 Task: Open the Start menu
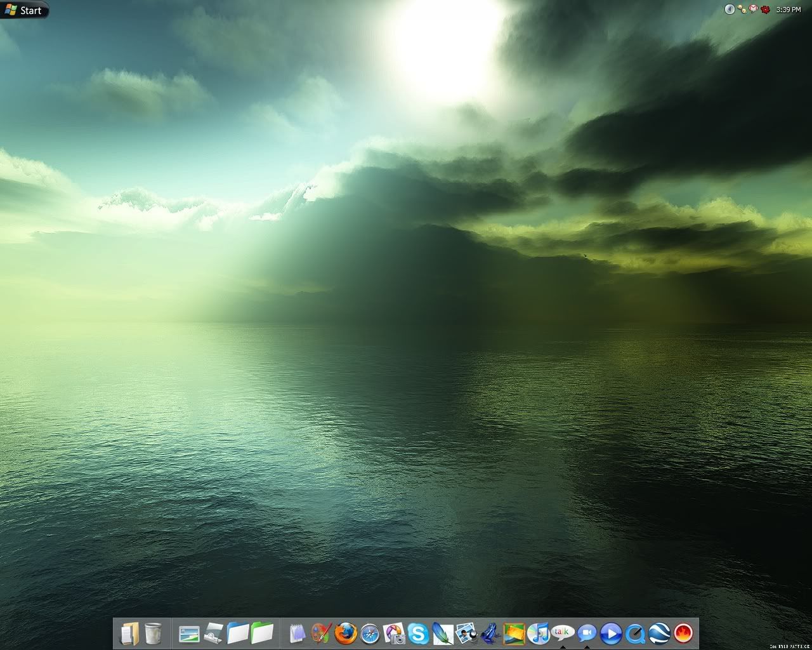coord(24,10)
